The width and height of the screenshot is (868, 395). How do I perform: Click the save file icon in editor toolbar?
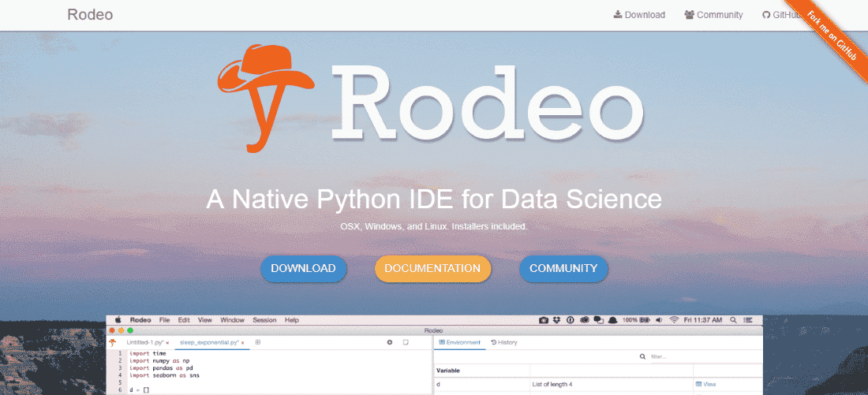(x=406, y=342)
